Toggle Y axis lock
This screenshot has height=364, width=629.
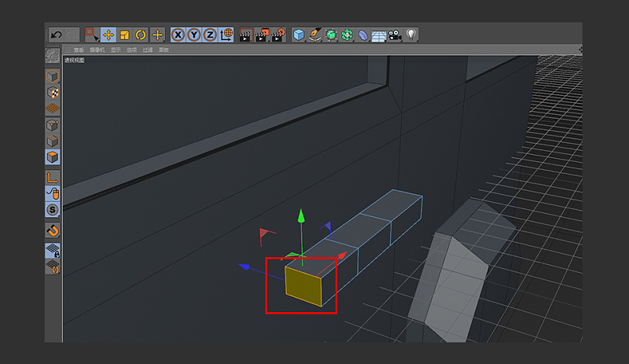tap(194, 35)
